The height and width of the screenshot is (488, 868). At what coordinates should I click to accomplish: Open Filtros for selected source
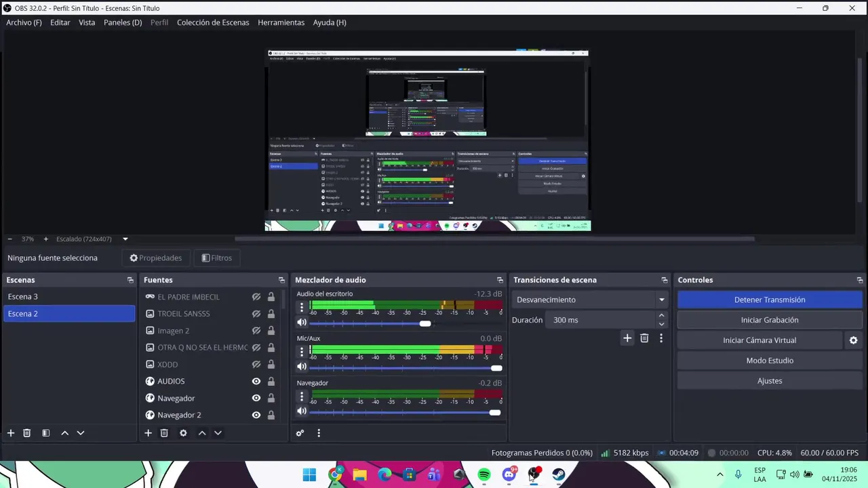coord(217,258)
